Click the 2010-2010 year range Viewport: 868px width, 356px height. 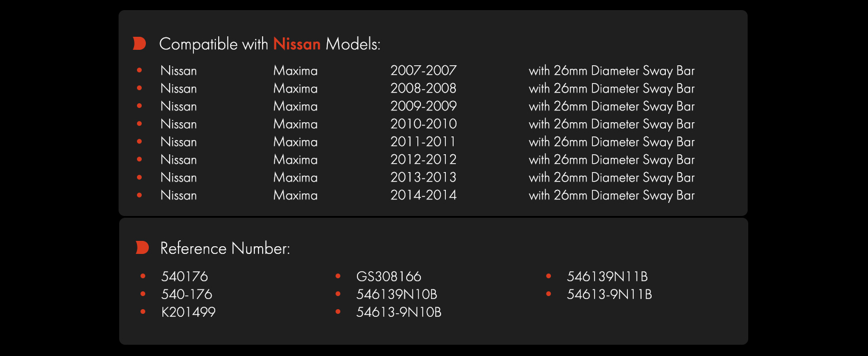tap(423, 124)
